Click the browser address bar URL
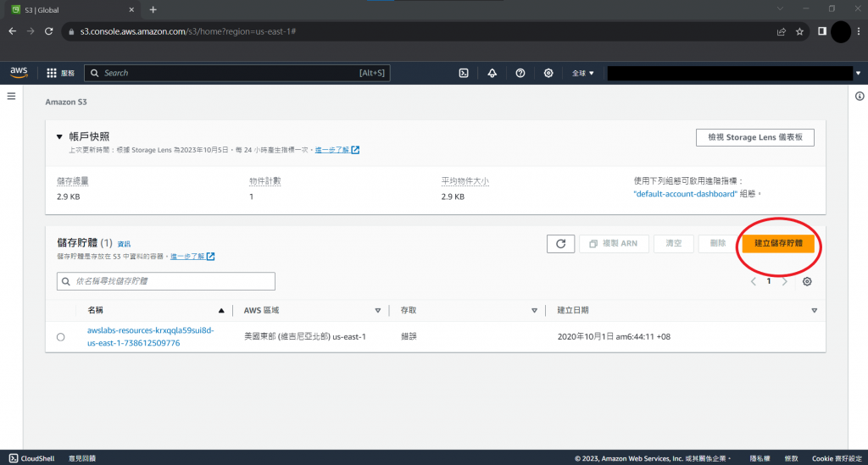 188,31
